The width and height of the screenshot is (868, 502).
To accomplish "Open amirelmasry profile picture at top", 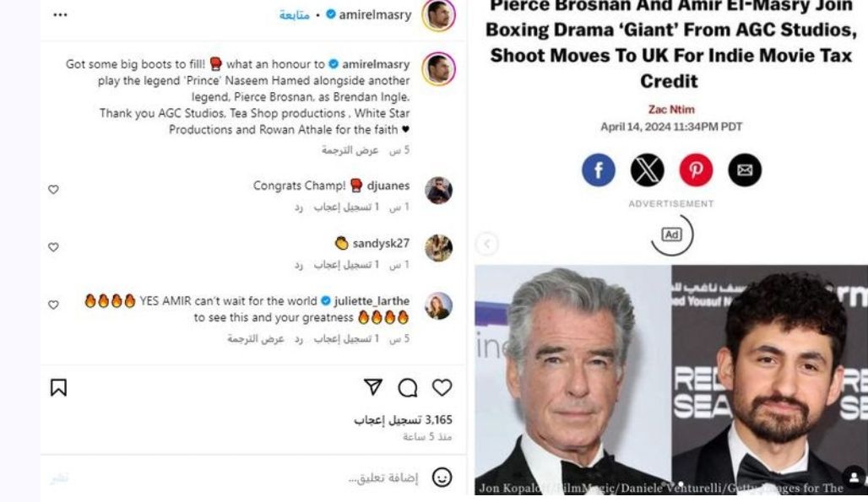I will click(x=438, y=15).
